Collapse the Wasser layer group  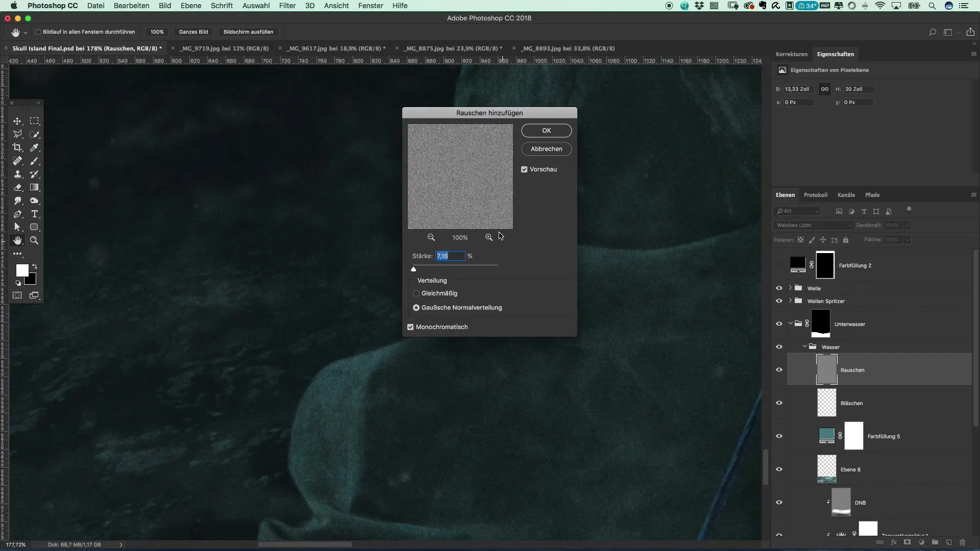coord(805,347)
